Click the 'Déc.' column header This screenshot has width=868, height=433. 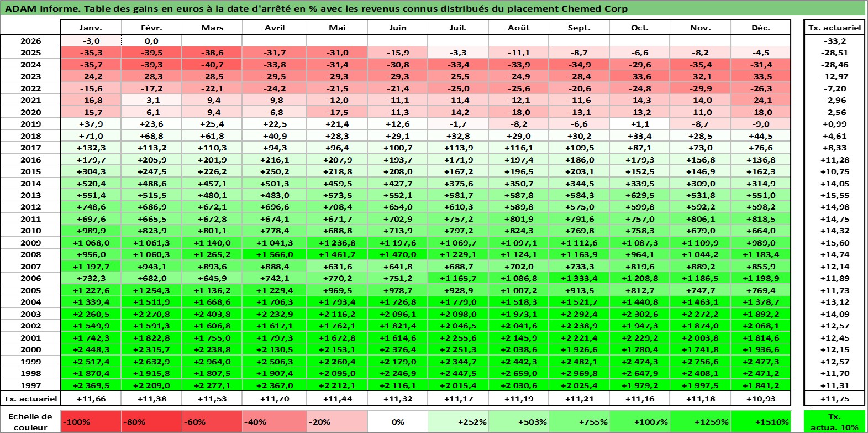click(761, 28)
